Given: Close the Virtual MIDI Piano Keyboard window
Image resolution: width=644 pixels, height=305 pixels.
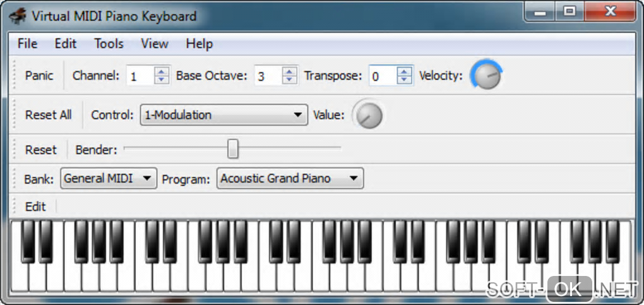Looking at the screenshot, I should [610, 13].
